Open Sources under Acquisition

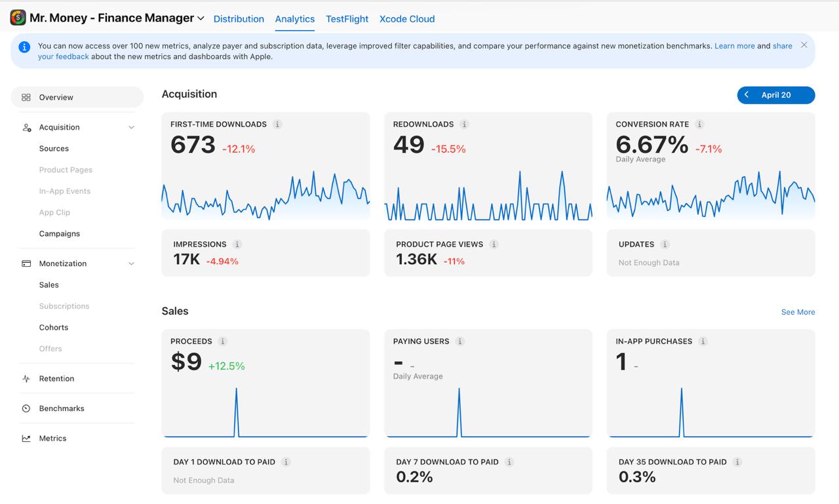tap(54, 149)
